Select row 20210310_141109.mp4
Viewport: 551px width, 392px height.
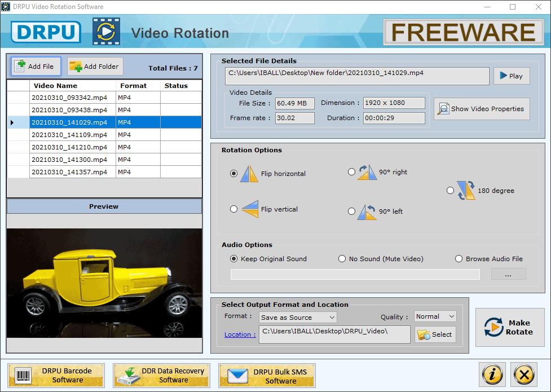(x=104, y=135)
